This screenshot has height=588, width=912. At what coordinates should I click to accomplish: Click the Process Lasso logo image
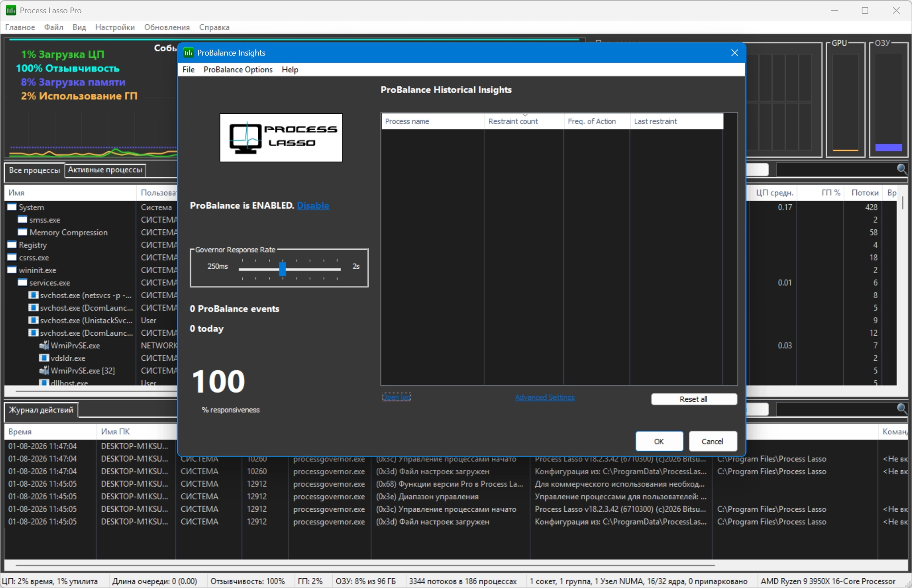281,138
